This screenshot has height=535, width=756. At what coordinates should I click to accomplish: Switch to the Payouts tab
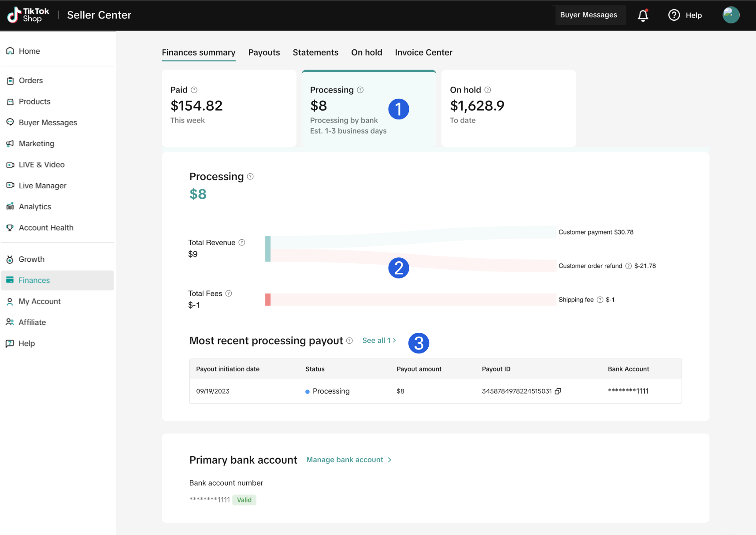coord(264,52)
